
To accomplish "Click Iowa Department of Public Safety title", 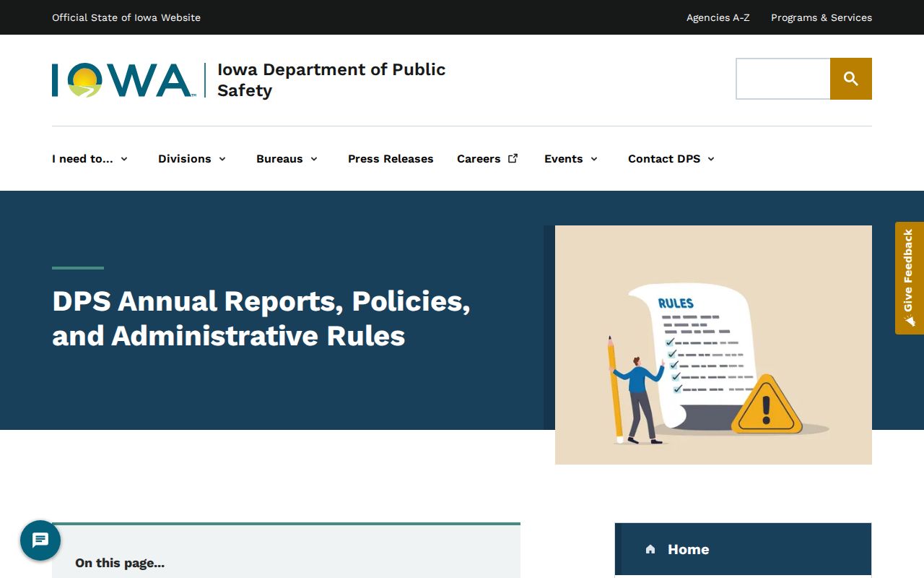I will coord(331,79).
